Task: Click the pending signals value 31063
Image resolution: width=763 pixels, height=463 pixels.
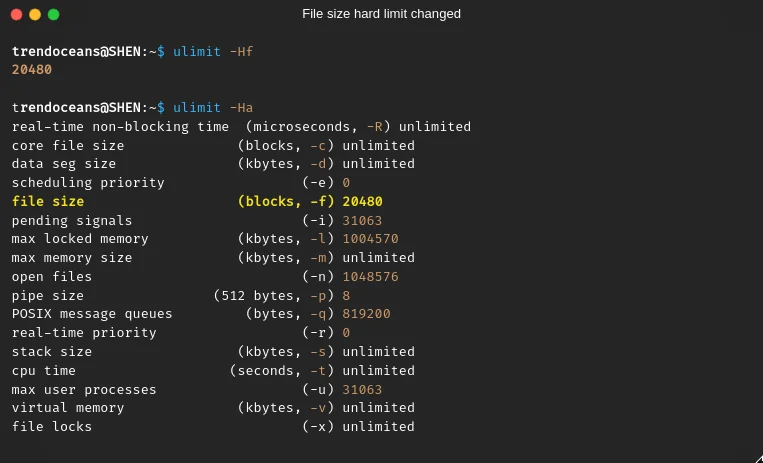Action: click(362, 220)
